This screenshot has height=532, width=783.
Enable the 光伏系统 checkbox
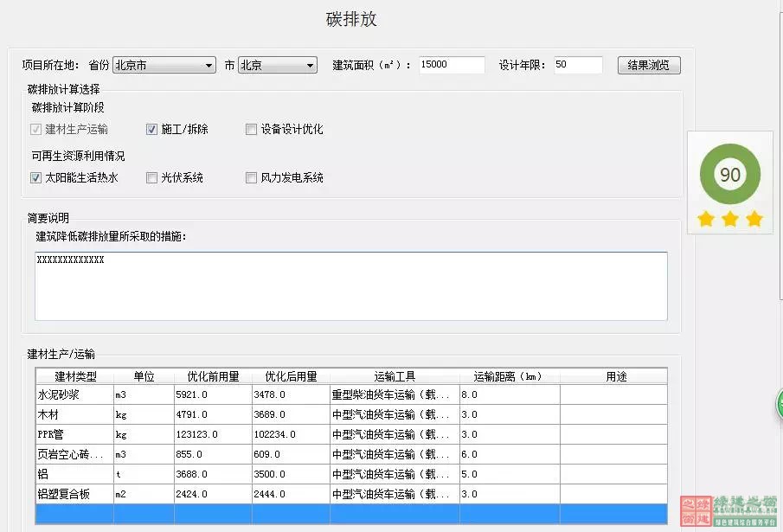(151, 177)
